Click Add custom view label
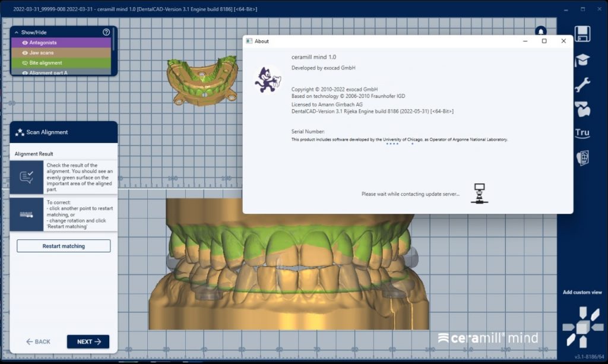 pyautogui.click(x=582, y=292)
